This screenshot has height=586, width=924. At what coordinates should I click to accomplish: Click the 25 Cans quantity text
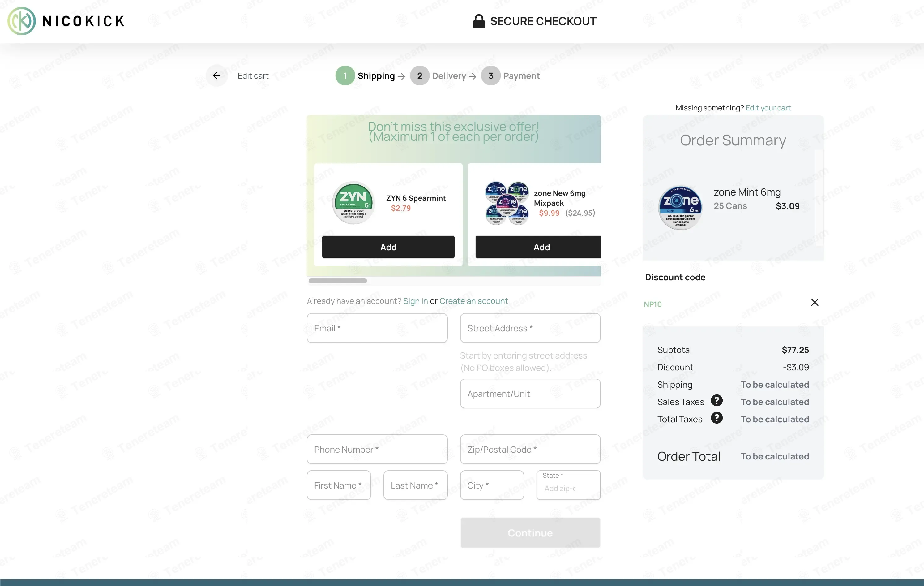[730, 206]
